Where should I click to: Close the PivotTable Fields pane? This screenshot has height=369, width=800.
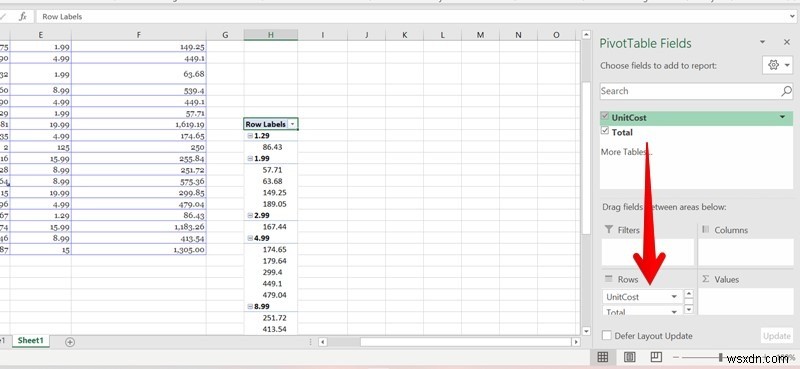pos(786,42)
